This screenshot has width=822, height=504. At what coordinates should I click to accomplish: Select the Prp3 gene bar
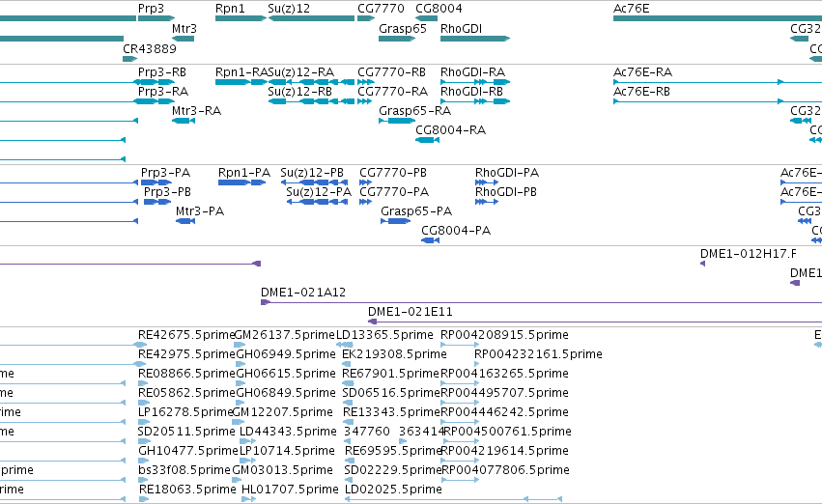156,18
